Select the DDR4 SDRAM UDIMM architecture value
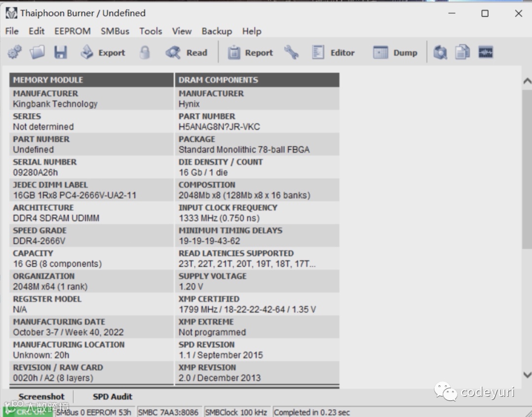The image size is (532, 417). [56, 218]
